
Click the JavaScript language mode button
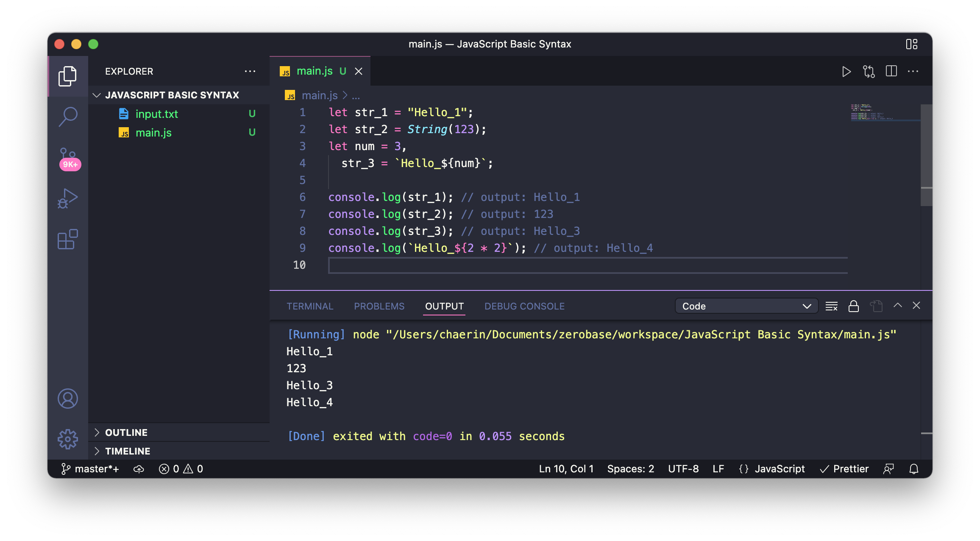point(779,469)
